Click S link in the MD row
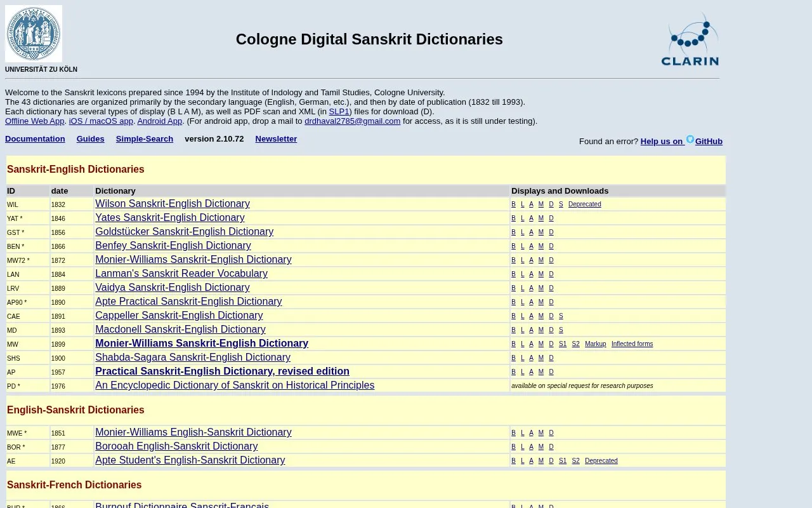Screen dimensions: 812x508 (x=561, y=330)
